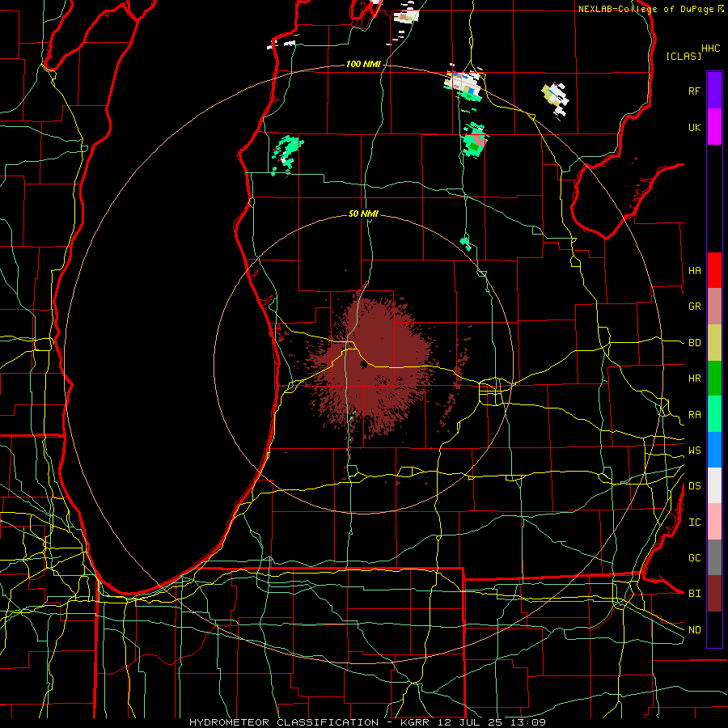Click the GC gray legend swatch
This screenshot has width=728, height=728.
[x=714, y=557]
